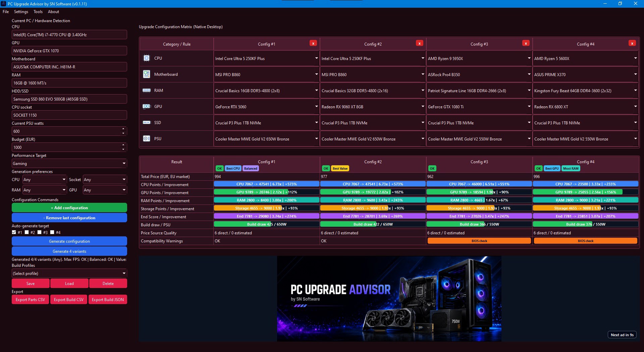Enable auto-generate target #3 checkbox
This screenshot has width=644, height=352.
coord(40,232)
